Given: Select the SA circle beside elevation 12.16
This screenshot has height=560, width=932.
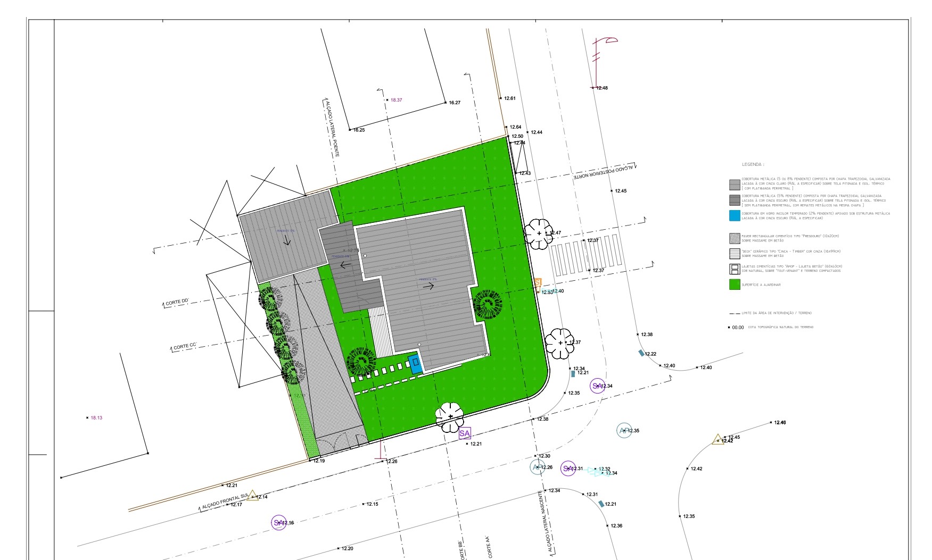Looking at the screenshot, I should [x=278, y=522].
